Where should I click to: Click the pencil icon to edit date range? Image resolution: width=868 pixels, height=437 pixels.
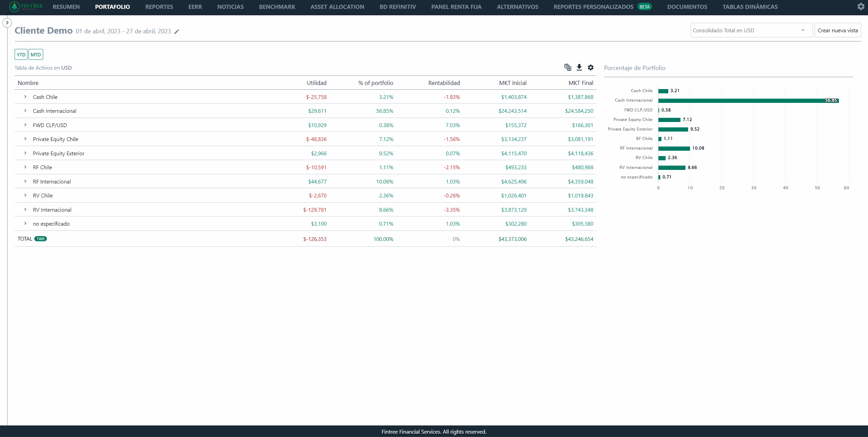click(177, 32)
